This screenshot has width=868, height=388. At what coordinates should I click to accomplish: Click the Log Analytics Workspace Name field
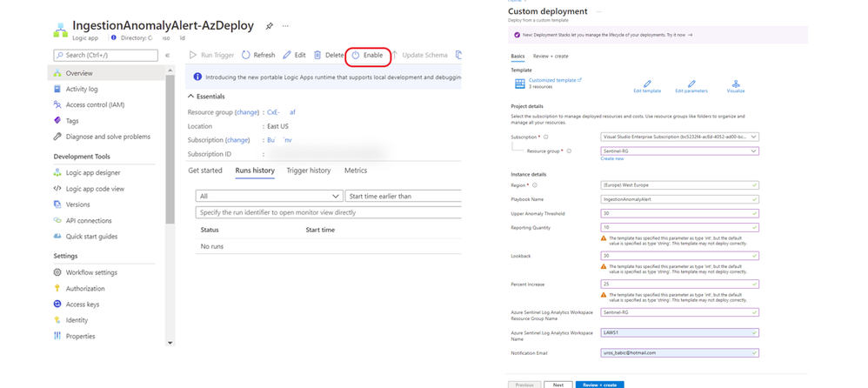click(x=680, y=332)
